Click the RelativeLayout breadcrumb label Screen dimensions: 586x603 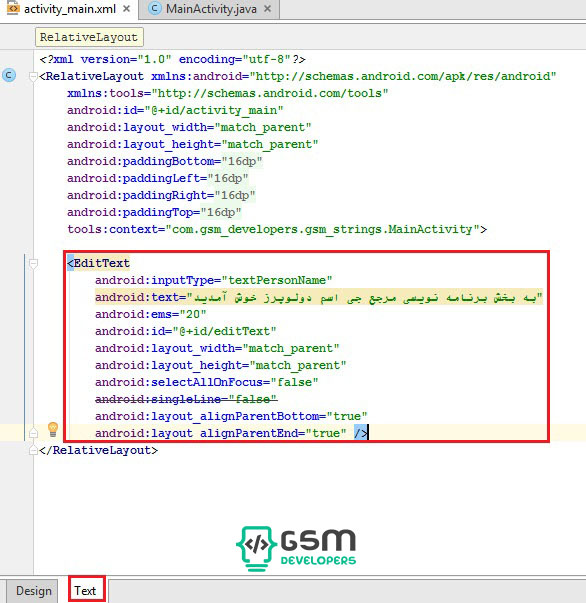[x=89, y=37]
